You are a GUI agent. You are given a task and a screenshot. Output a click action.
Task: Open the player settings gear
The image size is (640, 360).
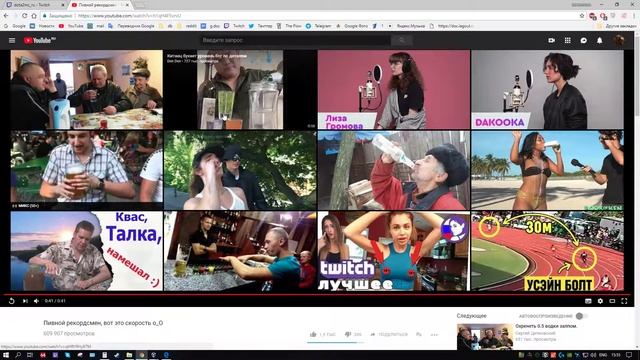click(600, 301)
